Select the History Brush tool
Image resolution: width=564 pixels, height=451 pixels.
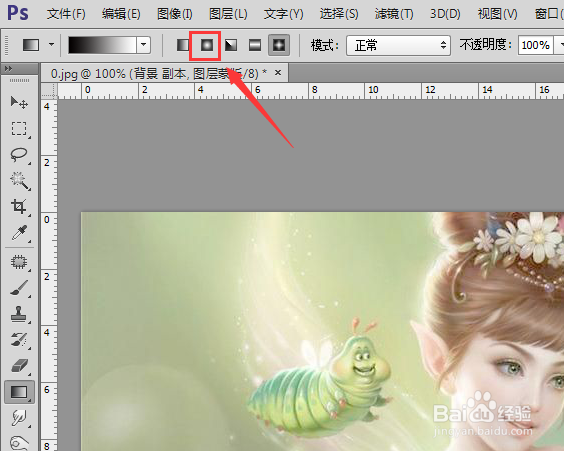19,340
